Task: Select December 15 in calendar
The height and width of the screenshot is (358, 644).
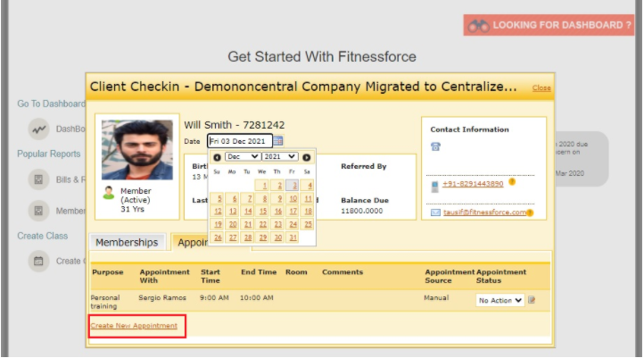Action: click(x=263, y=211)
